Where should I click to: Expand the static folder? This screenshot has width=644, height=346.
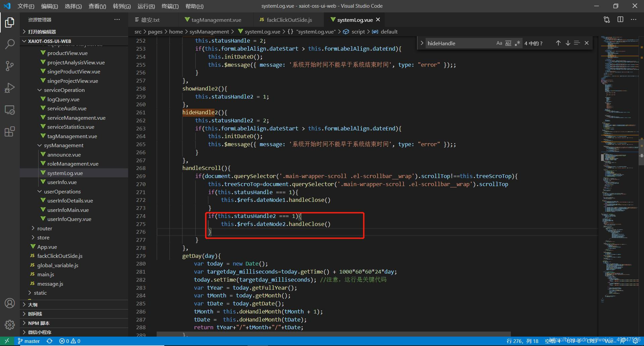pos(74,293)
